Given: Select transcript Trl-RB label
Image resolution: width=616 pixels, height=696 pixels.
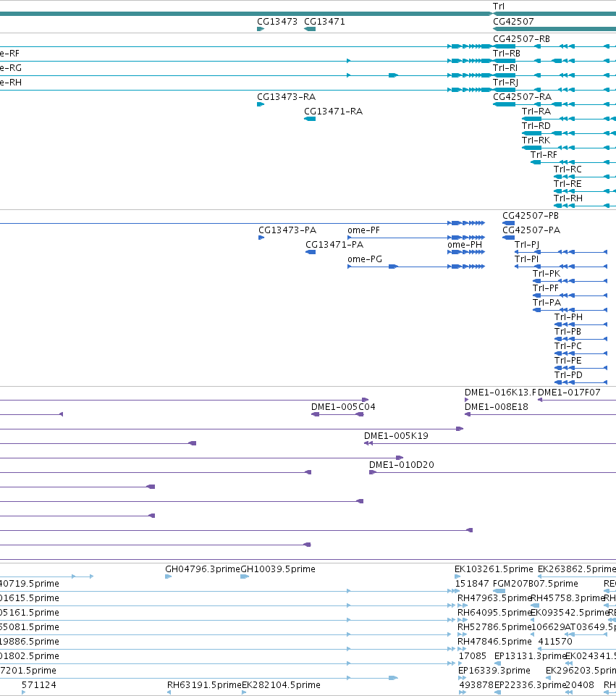Looking at the screenshot, I should coord(507,54).
